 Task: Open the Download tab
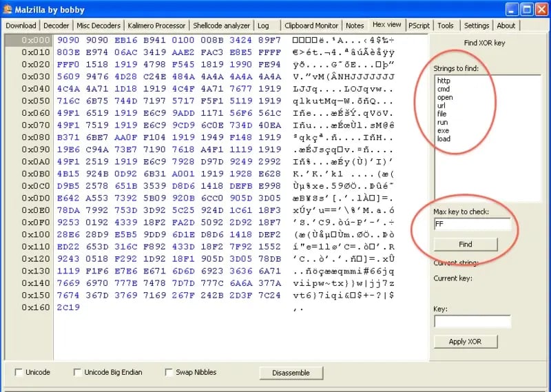(21, 25)
